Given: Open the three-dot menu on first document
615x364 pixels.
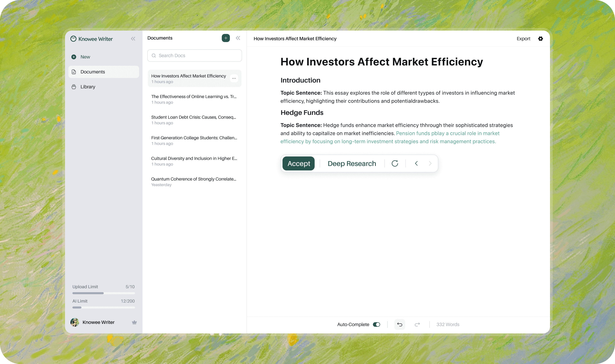Looking at the screenshot, I should click(234, 78).
